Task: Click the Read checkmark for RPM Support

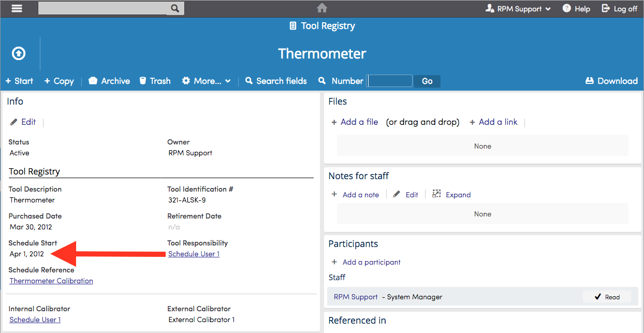Action: point(598,297)
